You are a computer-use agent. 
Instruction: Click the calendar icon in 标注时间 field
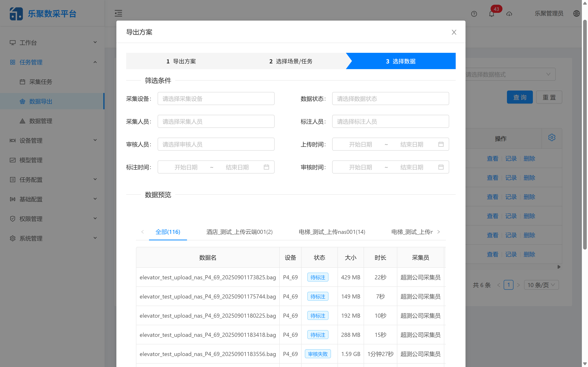266,167
